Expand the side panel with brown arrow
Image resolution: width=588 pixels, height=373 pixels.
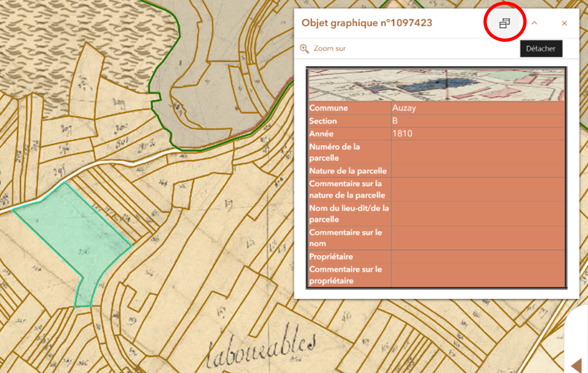click(576, 364)
